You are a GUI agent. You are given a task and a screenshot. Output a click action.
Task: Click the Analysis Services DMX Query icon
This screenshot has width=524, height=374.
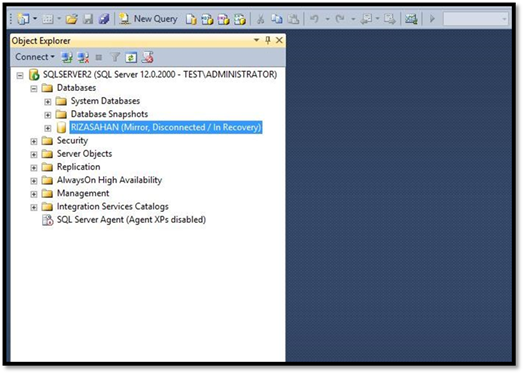[x=223, y=19]
